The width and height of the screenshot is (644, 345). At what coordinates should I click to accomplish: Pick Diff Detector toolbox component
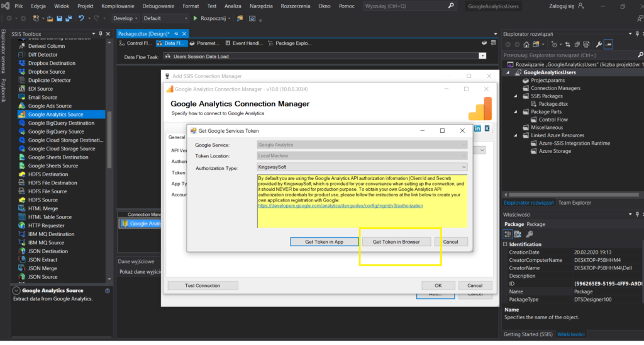pos(43,55)
